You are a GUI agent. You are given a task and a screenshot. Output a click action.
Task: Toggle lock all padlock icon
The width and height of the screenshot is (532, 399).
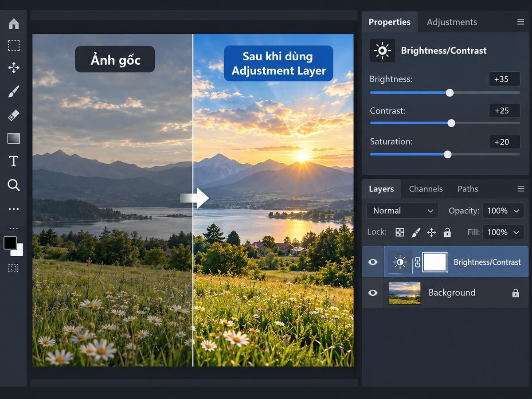(x=447, y=232)
